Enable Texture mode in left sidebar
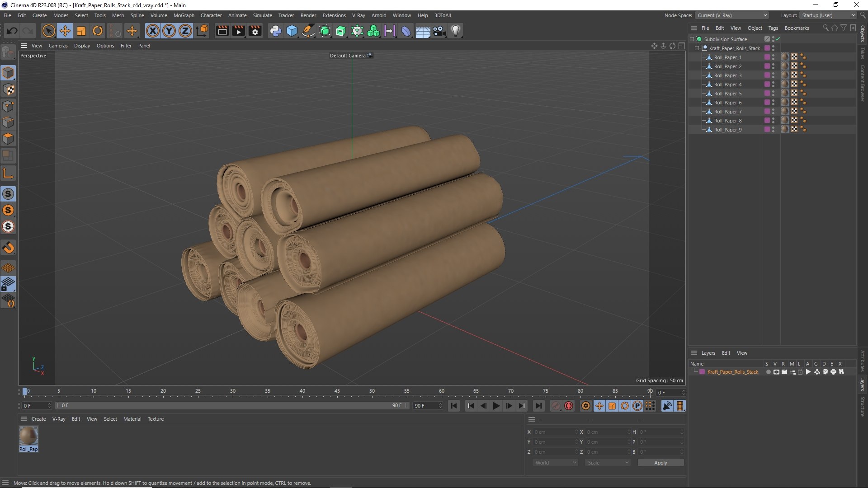Viewport: 868px width, 488px height. click(x=8, y=89)
